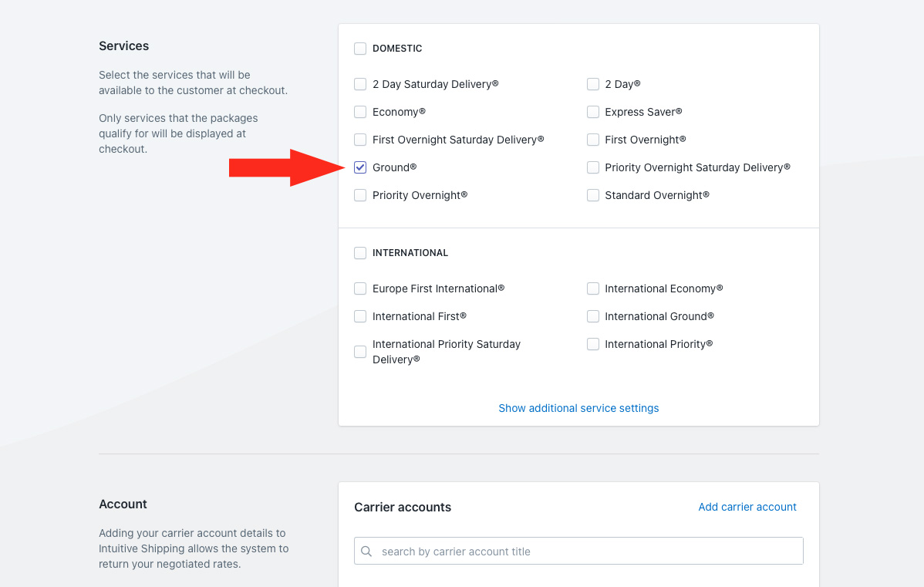The width and height of the screenshot is (924, 587).
Task: Select all DOMESTIC services checkbox
Action: tap(360, 49)
